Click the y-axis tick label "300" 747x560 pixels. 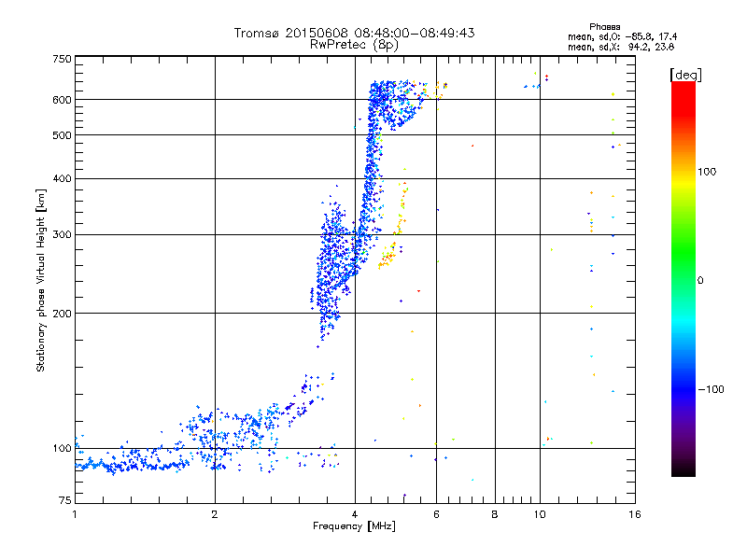click(x=62, y=235)
